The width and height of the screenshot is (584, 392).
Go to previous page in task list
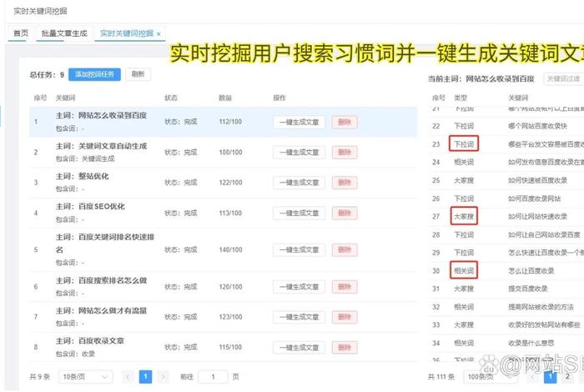(128, 377)
